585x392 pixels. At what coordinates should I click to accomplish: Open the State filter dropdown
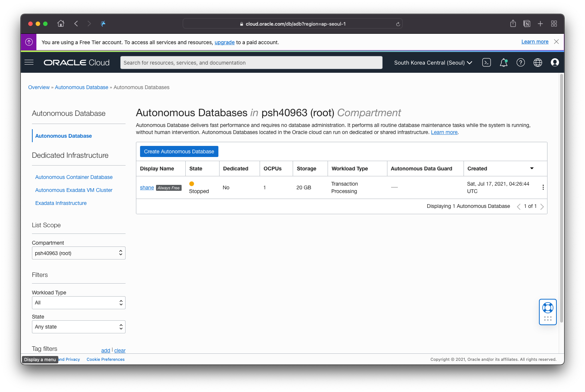79,327
